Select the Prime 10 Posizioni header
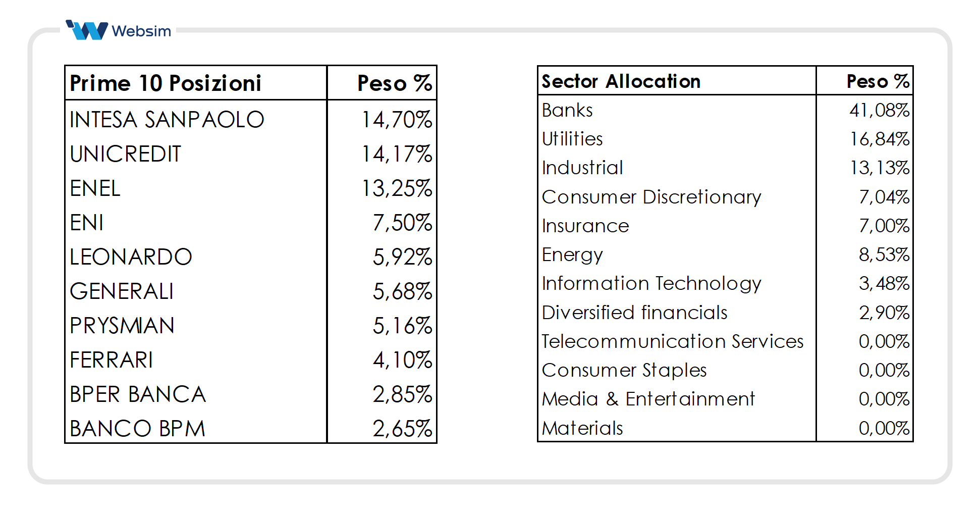The image size is (980, 512). pos(166,83)
